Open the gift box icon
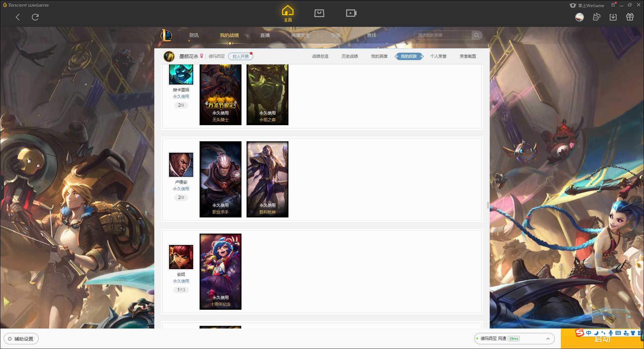 [630, 17]
